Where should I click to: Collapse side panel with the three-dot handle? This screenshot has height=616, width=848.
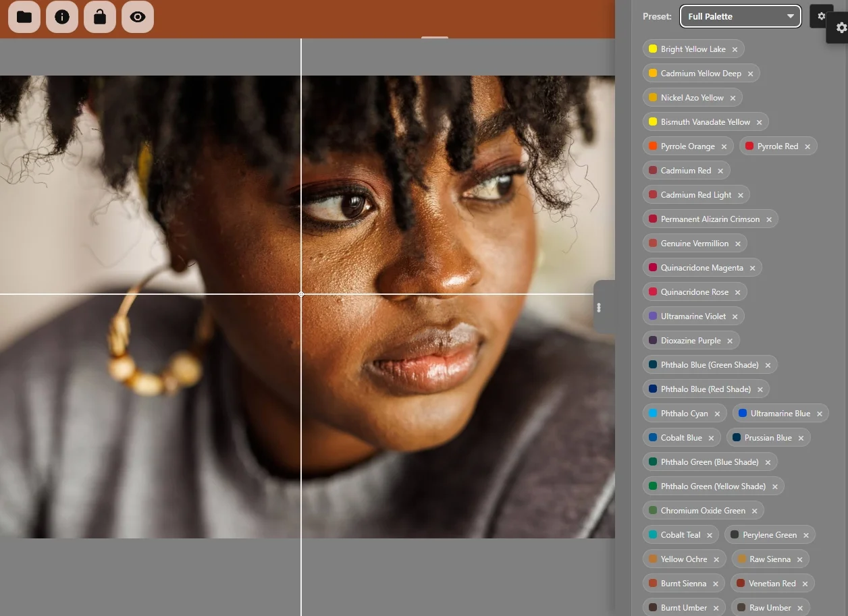tap(599, 308)
